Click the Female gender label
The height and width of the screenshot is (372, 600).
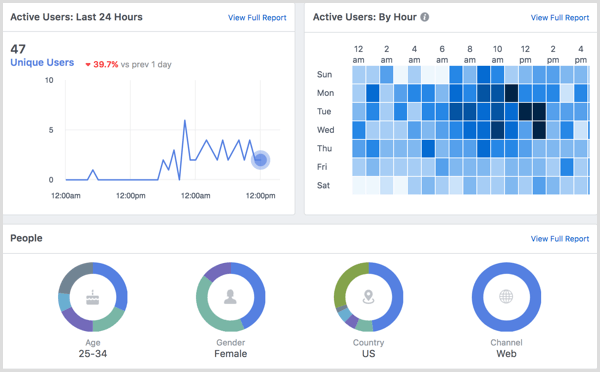pos(230,354)
